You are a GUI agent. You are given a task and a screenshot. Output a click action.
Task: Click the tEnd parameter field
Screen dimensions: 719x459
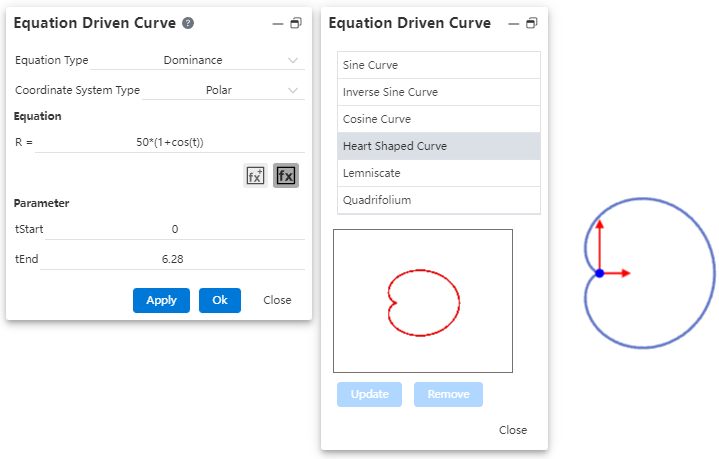pos(174,259)
